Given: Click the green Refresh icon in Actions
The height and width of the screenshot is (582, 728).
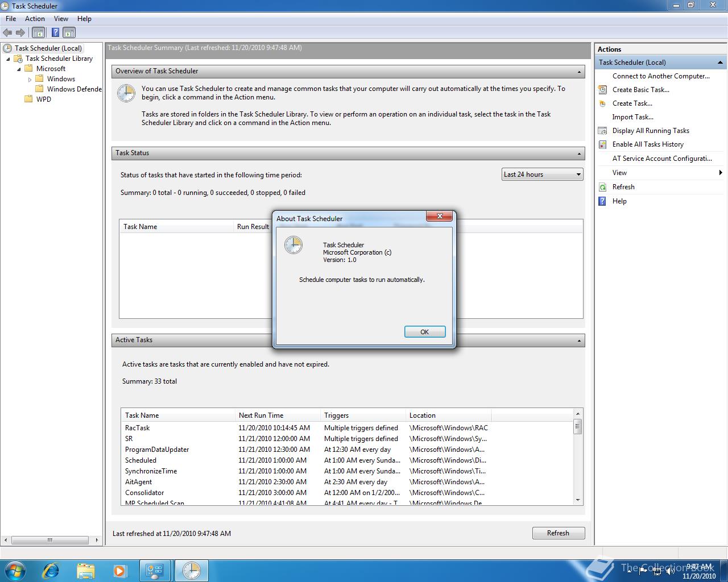Looking at the screenshot, I should click(x=602, y=187).
